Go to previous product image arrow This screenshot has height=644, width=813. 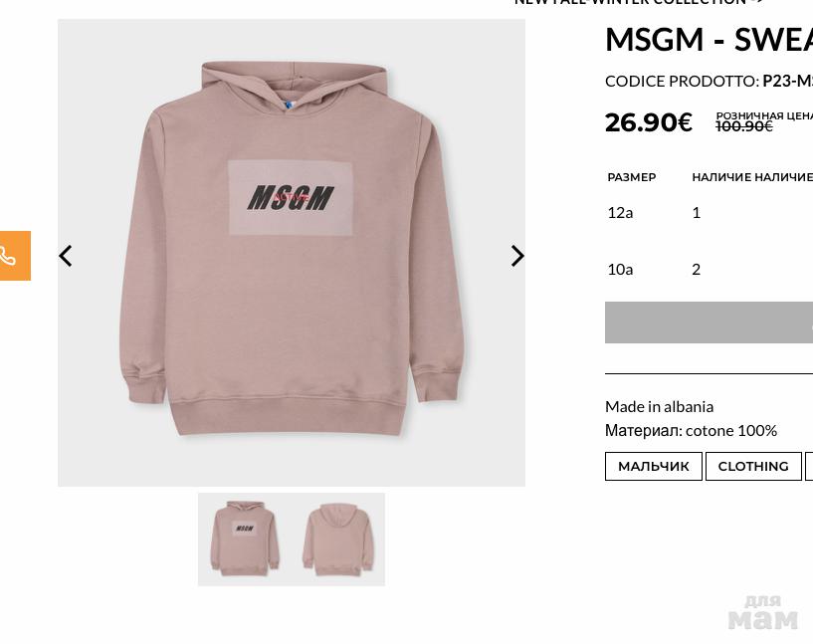[x=66, y=256]
